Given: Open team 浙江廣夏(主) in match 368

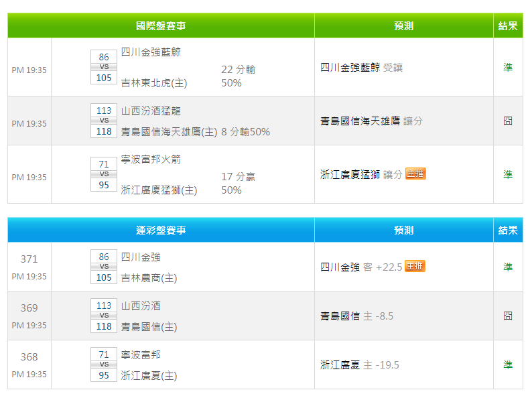Looking at the screenshot, I should click(149, 376).
